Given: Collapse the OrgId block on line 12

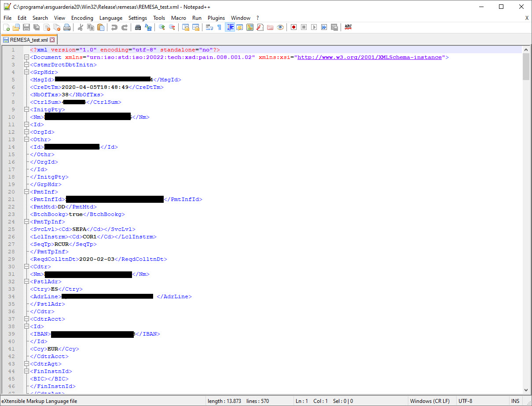Looking at the screenshot, I should coord(26,132).
